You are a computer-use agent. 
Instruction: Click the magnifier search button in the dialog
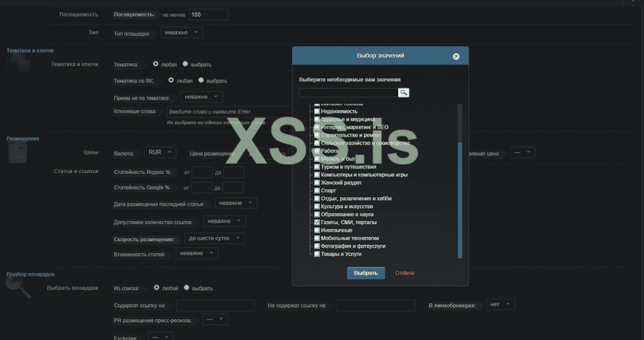[403, 93]
